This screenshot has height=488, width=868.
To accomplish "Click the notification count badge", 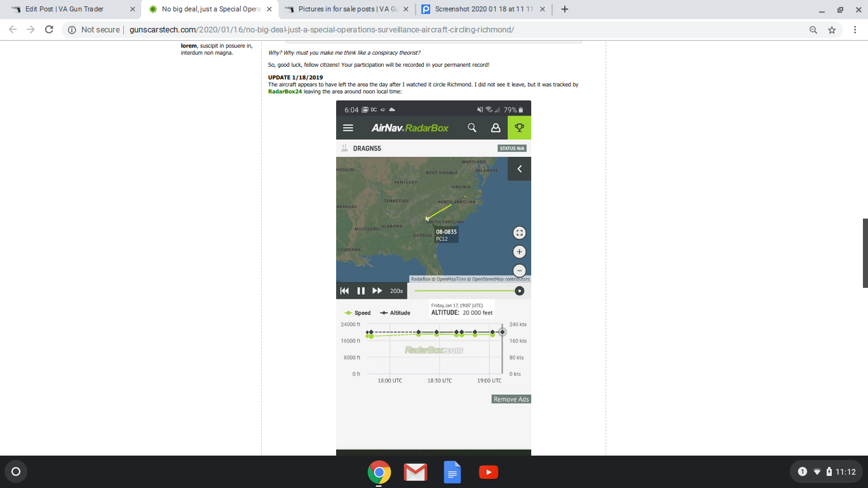I will tap(802, 471).
